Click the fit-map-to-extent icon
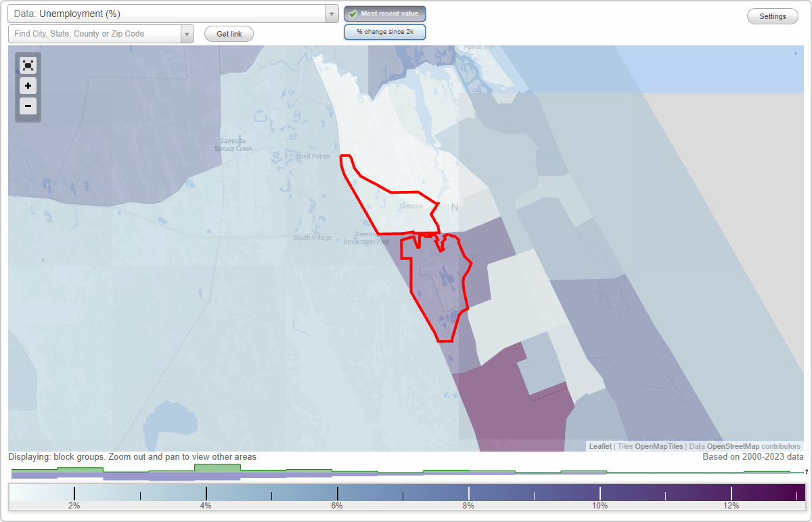812x522 pixels. [x=28, y=65]
